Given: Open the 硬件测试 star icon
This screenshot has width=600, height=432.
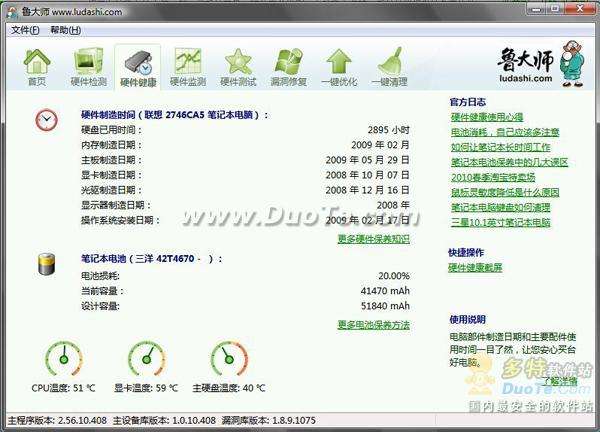Looking at the screenshot, I should click(x=238, y=67).
